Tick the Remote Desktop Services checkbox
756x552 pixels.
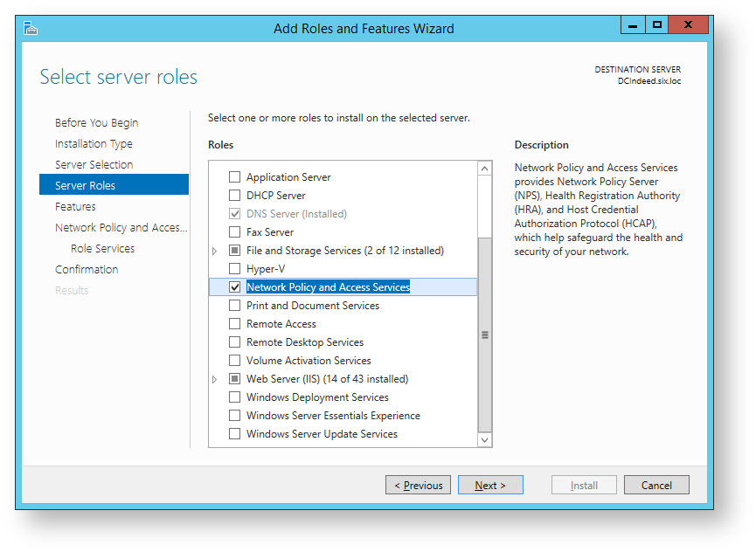(x=234, y=342)
